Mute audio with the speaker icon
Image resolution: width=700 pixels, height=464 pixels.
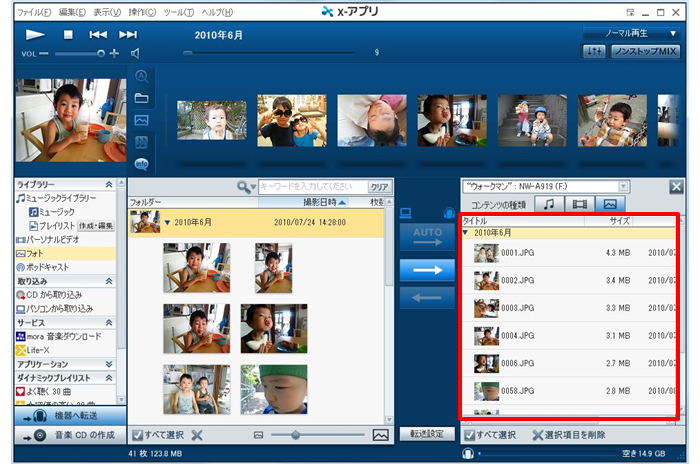(135, 53)
